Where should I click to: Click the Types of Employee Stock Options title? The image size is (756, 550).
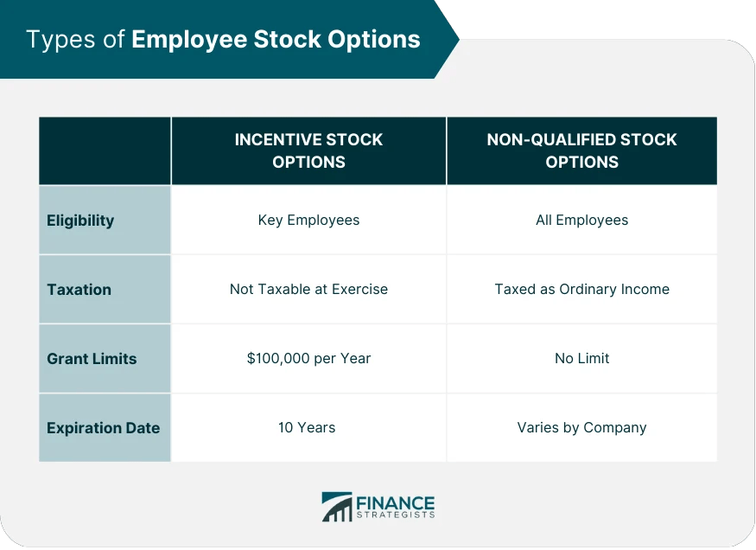(x=223, y=40)
